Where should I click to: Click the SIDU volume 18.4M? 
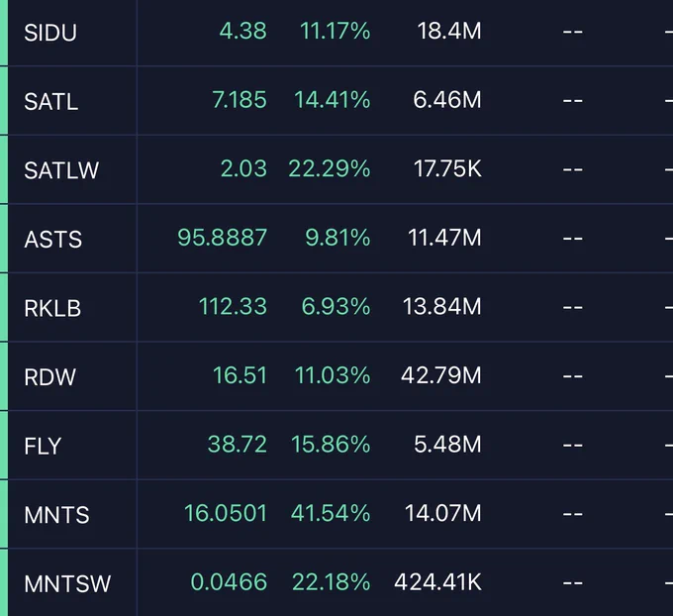[x=449, y=31]
